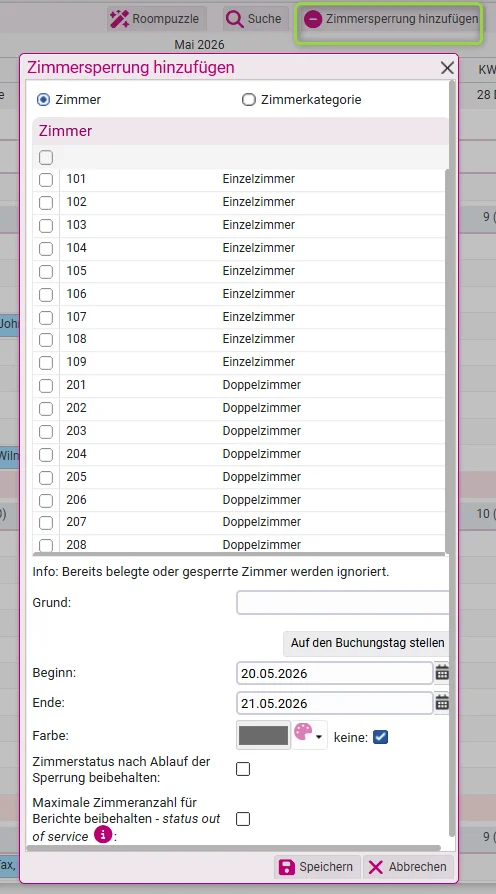Click Einzelzimmer label of room 107
The height and width of the screenshot is (894, 496).
259,317
